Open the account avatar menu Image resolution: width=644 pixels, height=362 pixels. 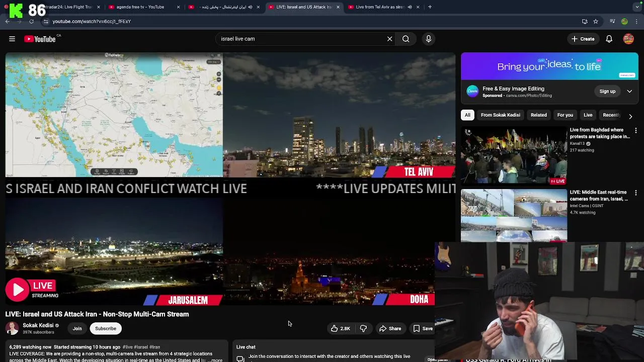[x=628, y=39]
